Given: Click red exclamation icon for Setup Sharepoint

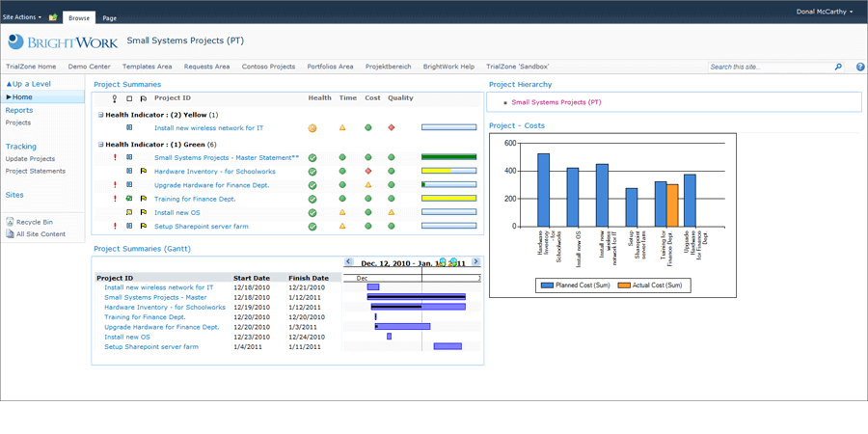Looking at the screenshot, I should pos(115,226).
